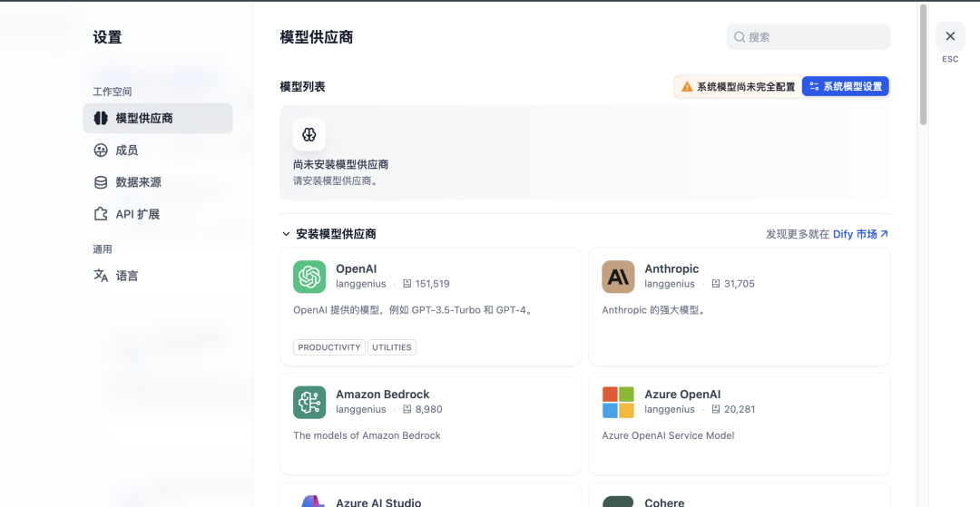Collapse the 安装模型供应商 section chevron

click(286, 234)
